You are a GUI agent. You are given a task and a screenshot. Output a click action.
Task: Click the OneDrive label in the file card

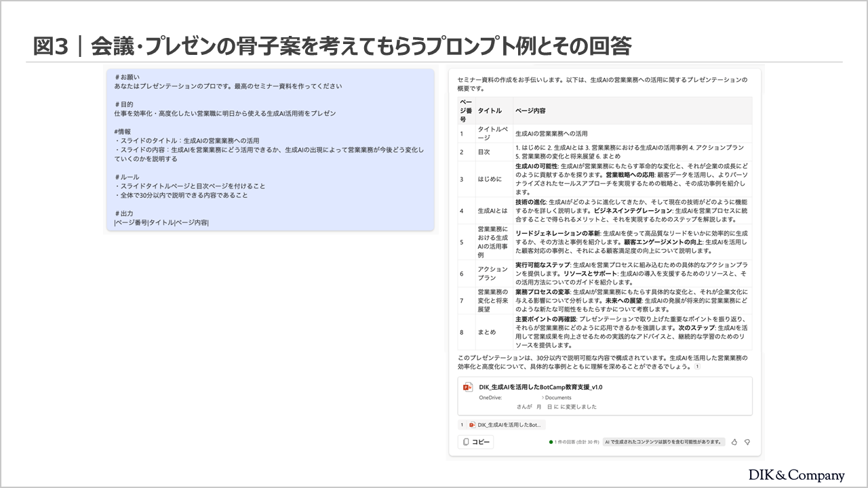(x=490, y=398)
